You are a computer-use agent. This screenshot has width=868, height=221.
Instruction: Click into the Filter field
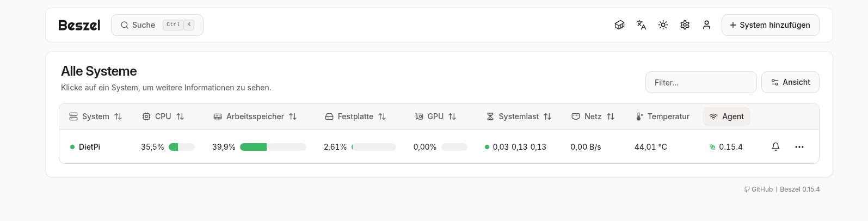[700, 82]
